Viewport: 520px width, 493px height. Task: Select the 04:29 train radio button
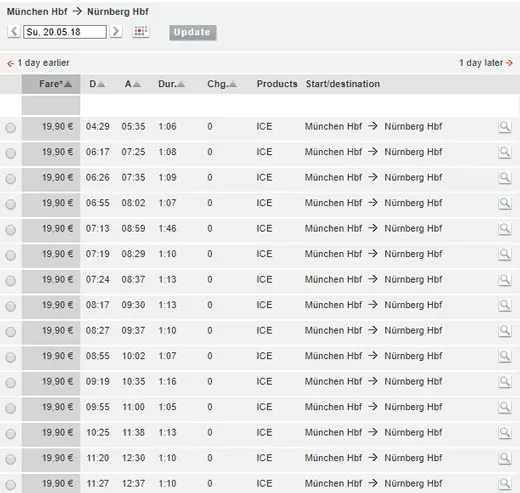point(11,128)
